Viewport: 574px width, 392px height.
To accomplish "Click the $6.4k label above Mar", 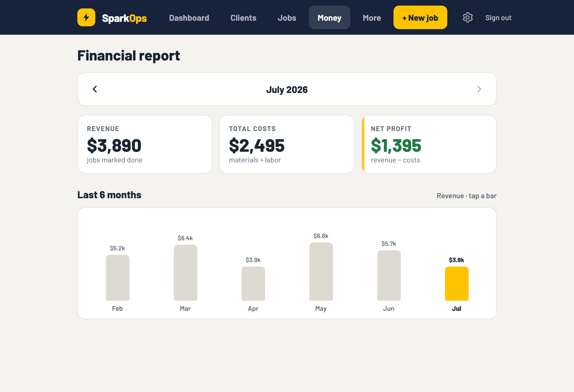I will tap(185, 238).
